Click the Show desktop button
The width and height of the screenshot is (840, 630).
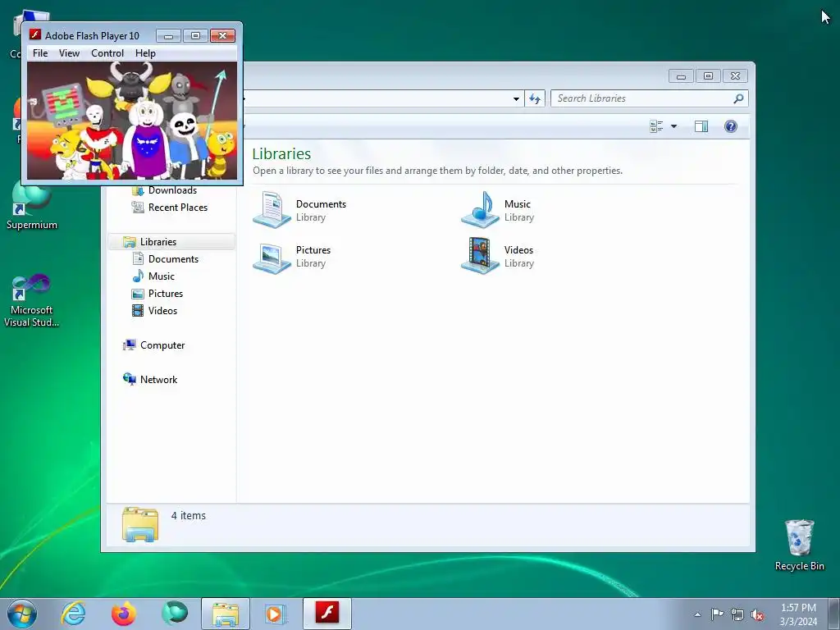click(834, 614)
